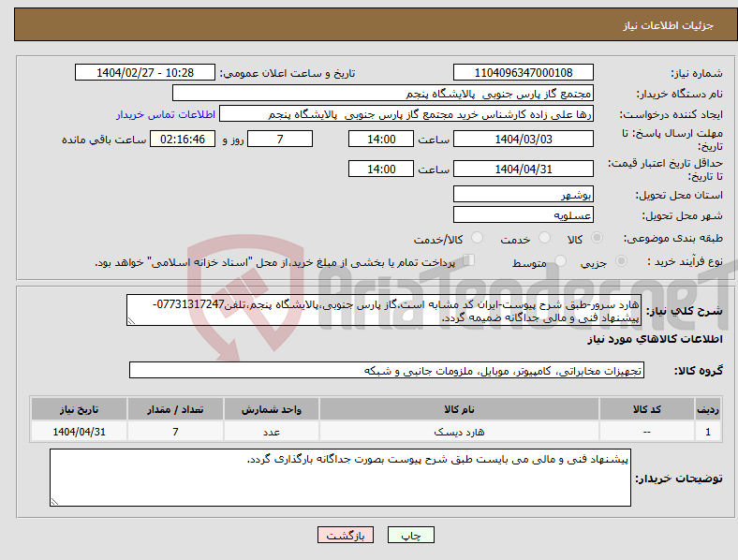Click the remaining time field 02:16:46
The width and height of the screenshot is (738, 560).
point(183,140)
